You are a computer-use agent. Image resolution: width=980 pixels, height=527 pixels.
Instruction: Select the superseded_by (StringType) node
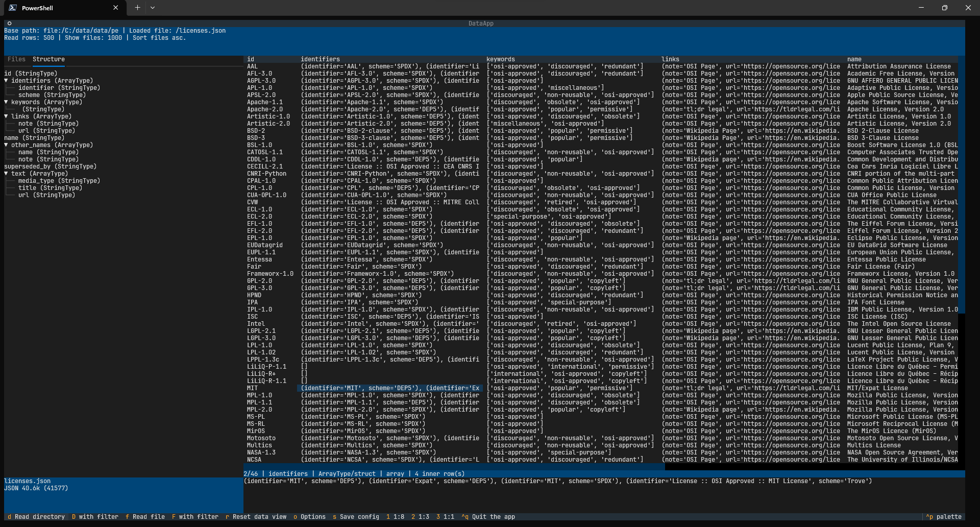coord(50,166)
